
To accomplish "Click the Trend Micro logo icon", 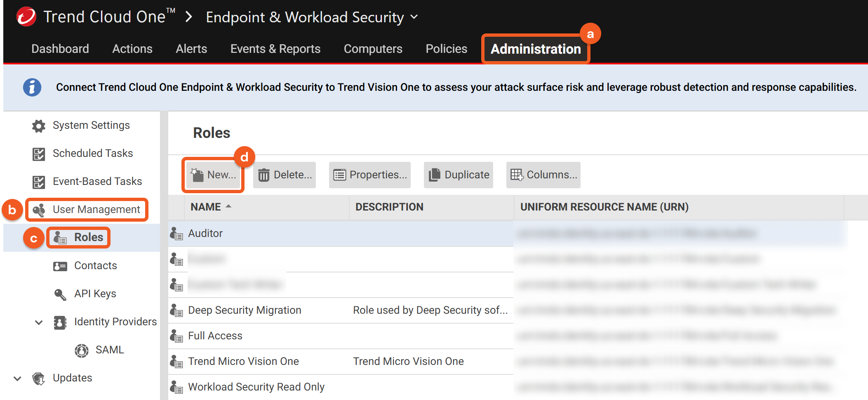I will point(26,17).
